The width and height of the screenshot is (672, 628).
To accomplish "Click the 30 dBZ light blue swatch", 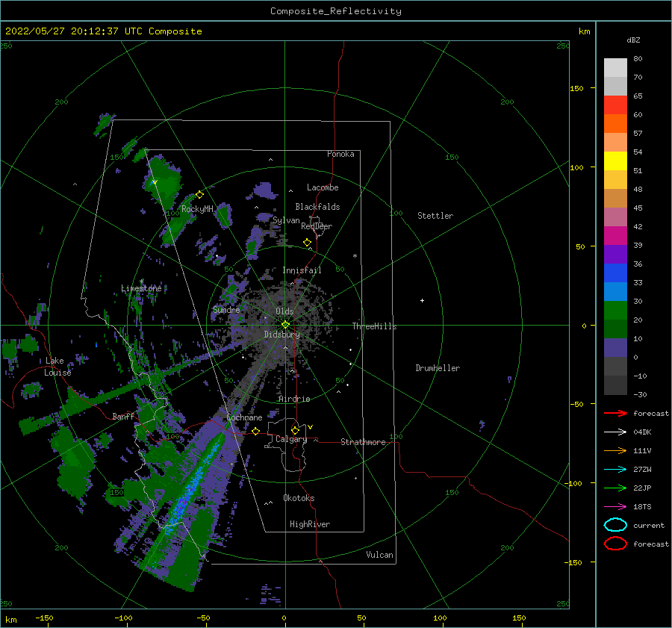I will (x=615, y=291).
